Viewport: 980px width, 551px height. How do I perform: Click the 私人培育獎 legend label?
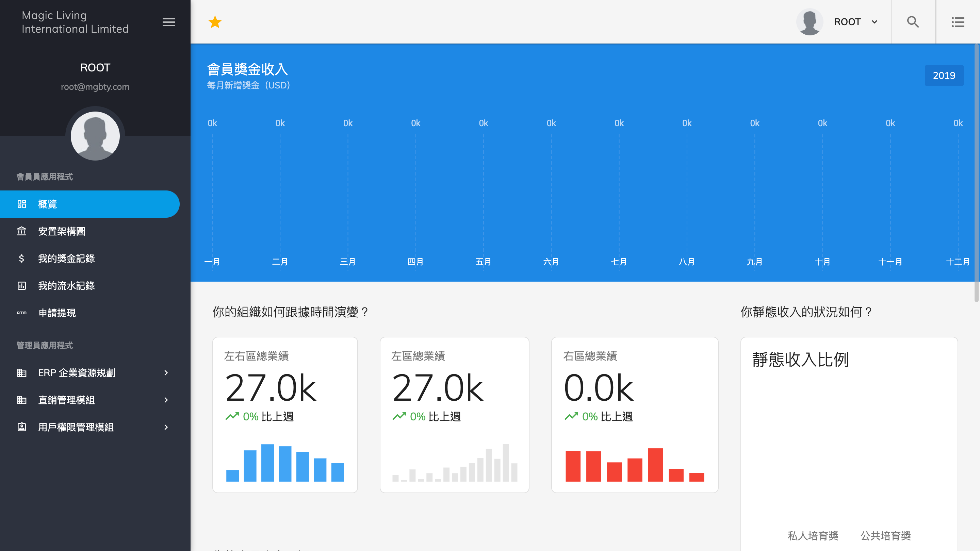[813, 535]
